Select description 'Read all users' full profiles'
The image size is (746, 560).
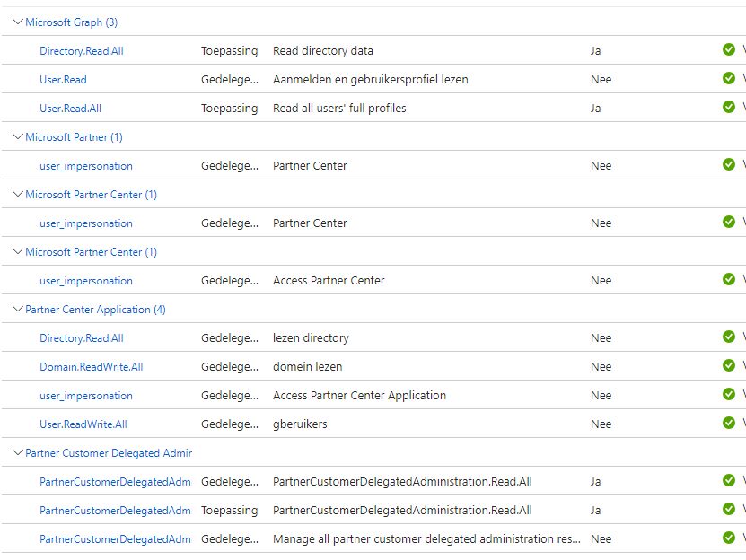[339, 109]
